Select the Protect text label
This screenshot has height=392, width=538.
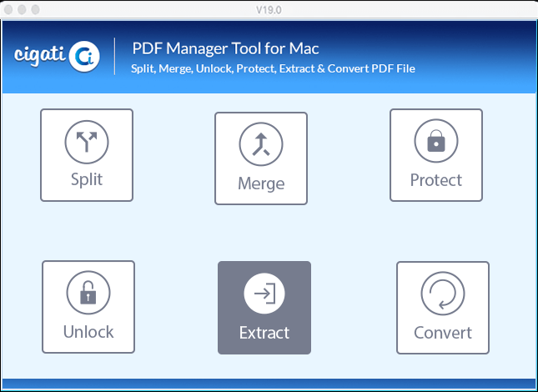(436, 180)
